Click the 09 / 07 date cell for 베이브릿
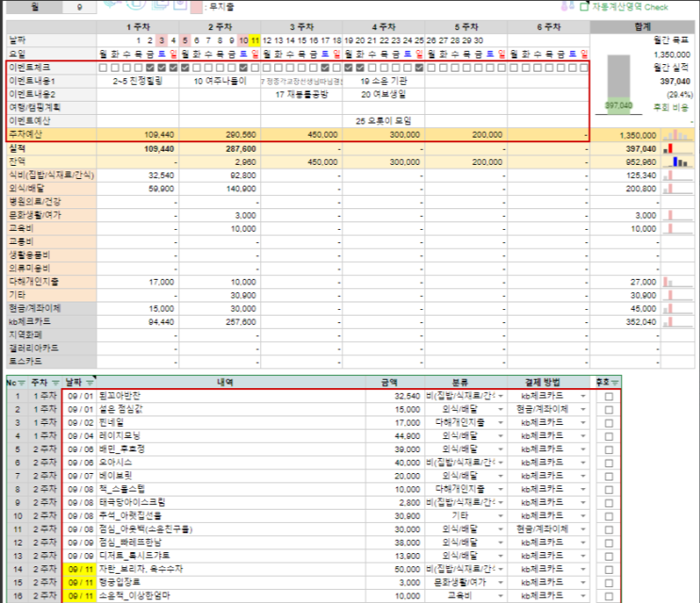This screenshot has width=700, height=603. [80, 476]
